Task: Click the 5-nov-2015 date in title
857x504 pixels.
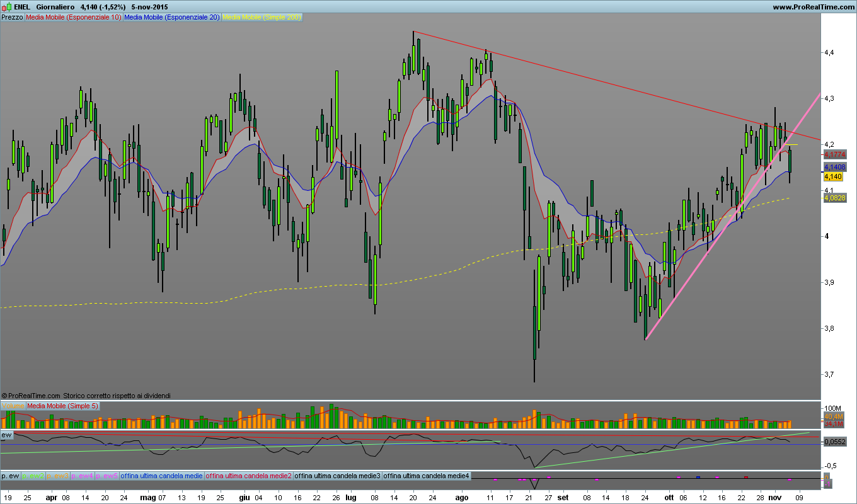Action: coord(149,7)
